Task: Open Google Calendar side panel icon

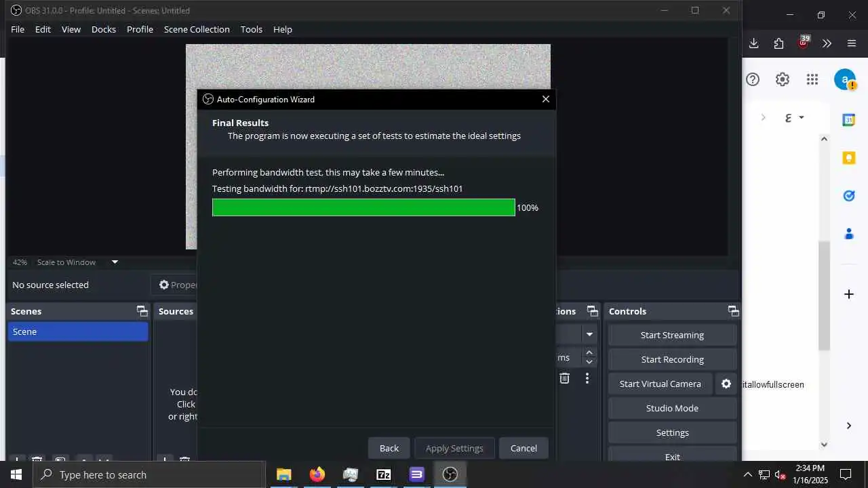Action: (848, 120)
